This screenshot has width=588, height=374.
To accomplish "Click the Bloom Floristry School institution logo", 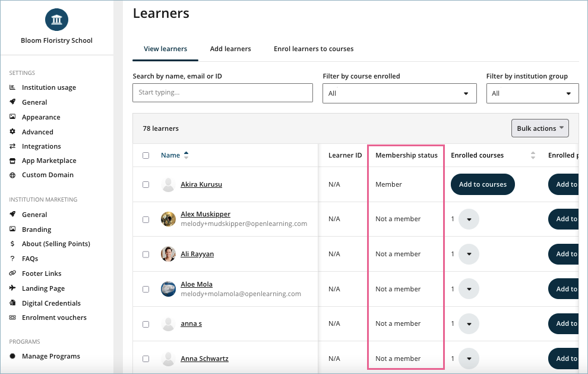I will click(56, 20).
